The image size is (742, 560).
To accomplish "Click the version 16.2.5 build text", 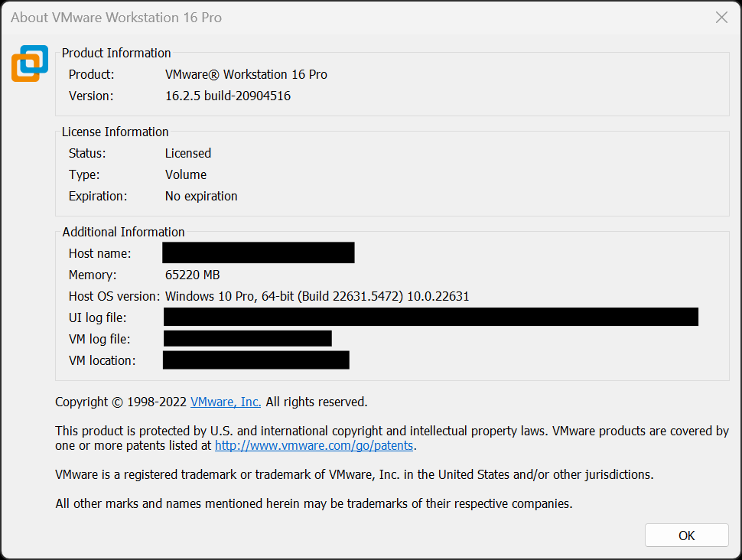I will (227, 96).
